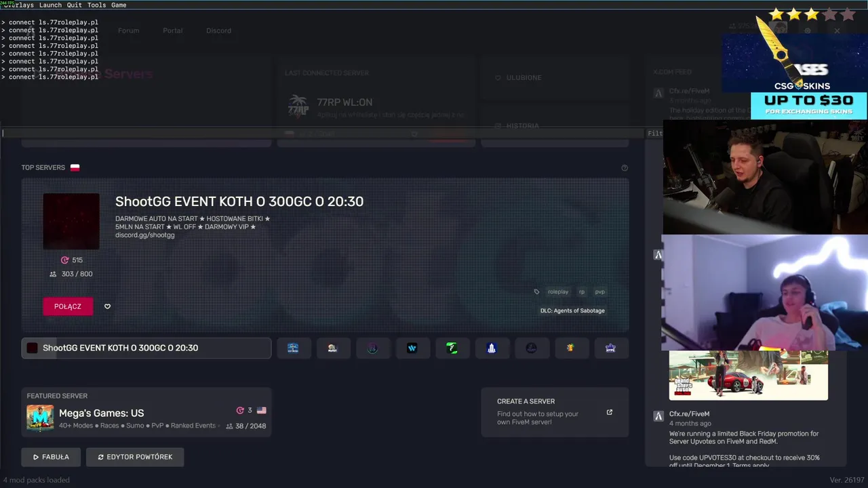
Task: Select the first blue server icon in the carousel
Action: point(293,348)
